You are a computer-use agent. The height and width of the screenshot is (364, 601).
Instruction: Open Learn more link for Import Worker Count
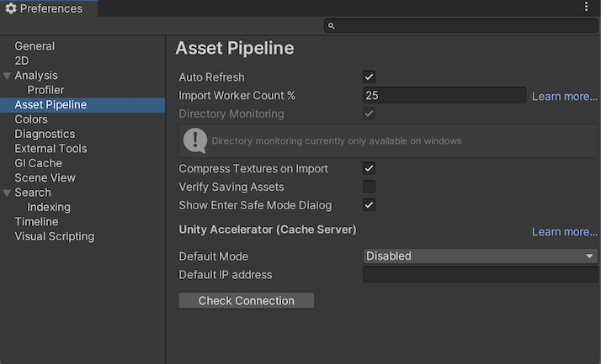pyautogui.click(x=564, y=97)
